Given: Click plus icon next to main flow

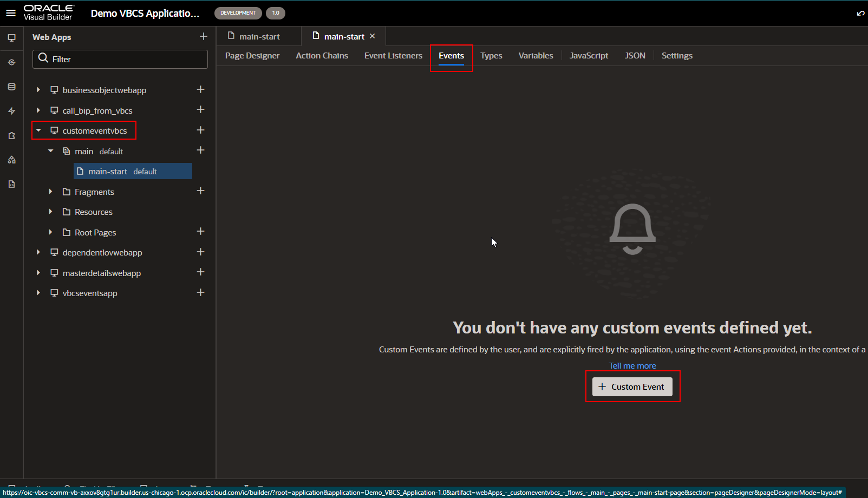Looking at the screenshot, I should coord(200,150).
